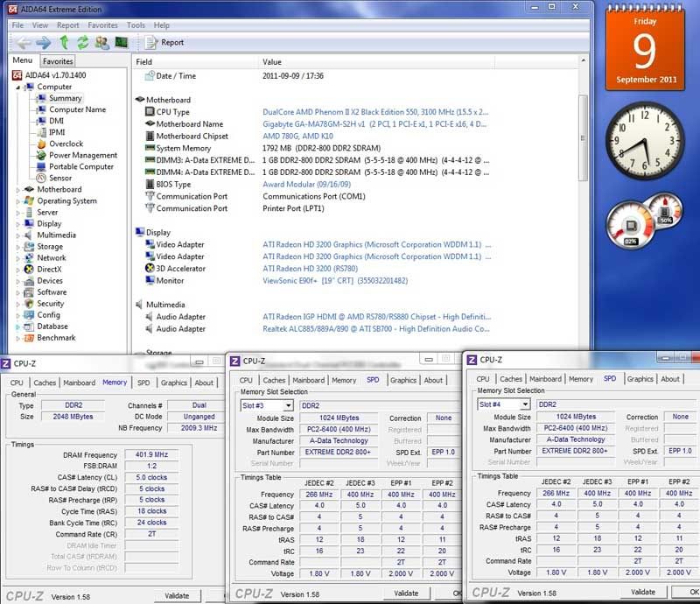This screenshot has width=700, height=604.
Task: Switch to SPD tab in left CPU-Z
Action: 143,383
